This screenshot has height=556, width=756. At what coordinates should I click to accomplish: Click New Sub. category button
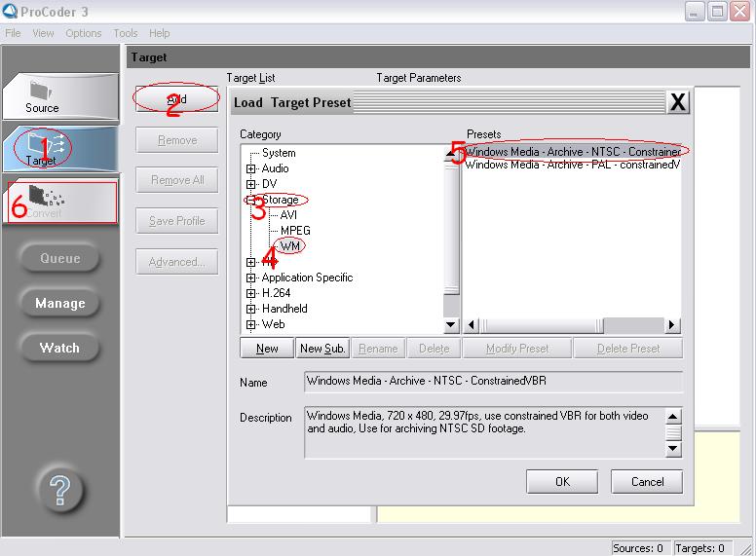click(x=322, y=349)
